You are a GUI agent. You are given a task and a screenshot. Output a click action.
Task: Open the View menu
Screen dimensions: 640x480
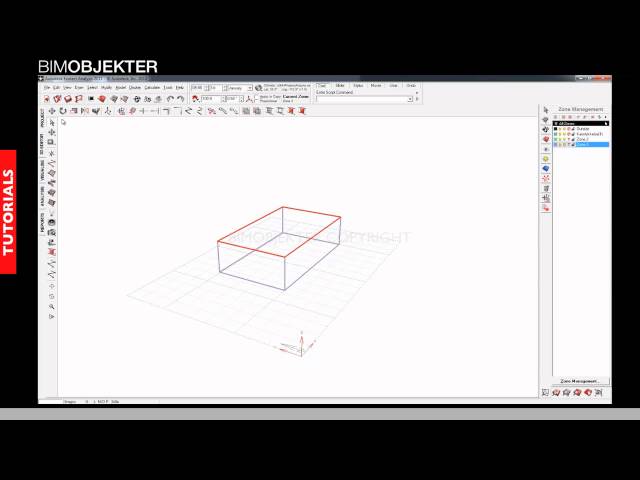click(x=67, y=88)
